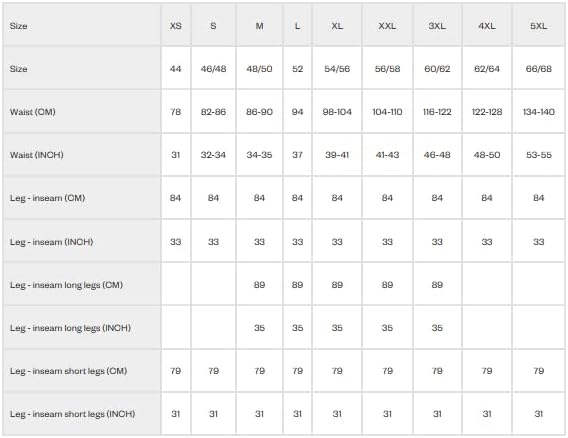Screen dimensions: 568x438
Task: Click the Waist (CM) row label
Action: [33, 112]
